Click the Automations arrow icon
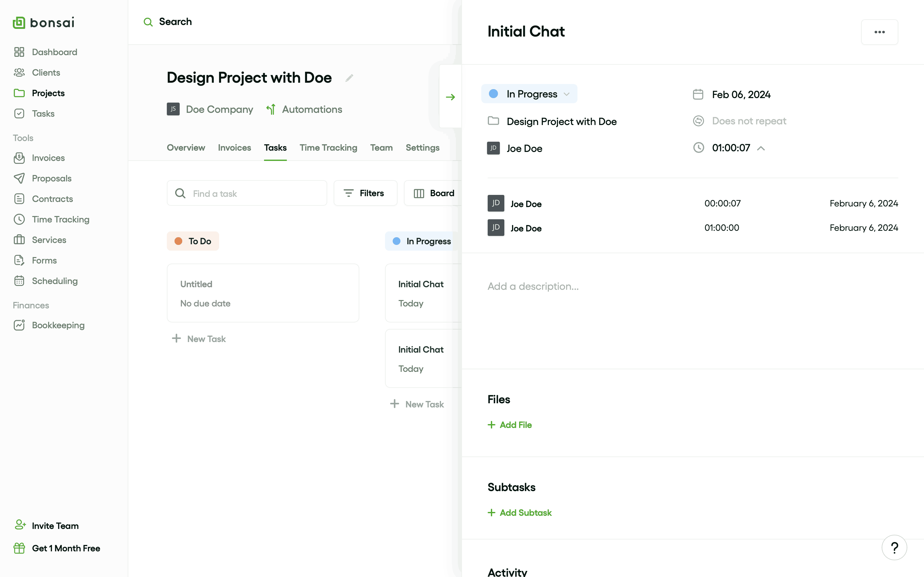This screenshot has height=577, width=924. click(271, 110)
